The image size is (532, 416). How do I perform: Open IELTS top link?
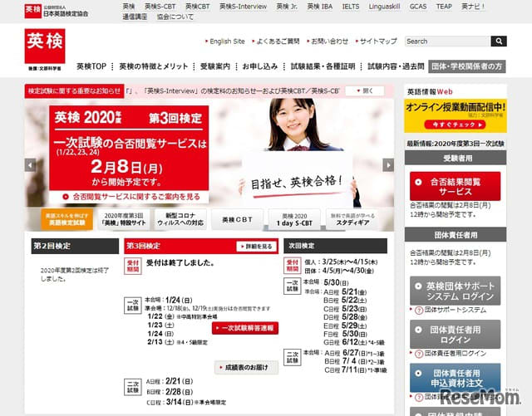[351, 7]
